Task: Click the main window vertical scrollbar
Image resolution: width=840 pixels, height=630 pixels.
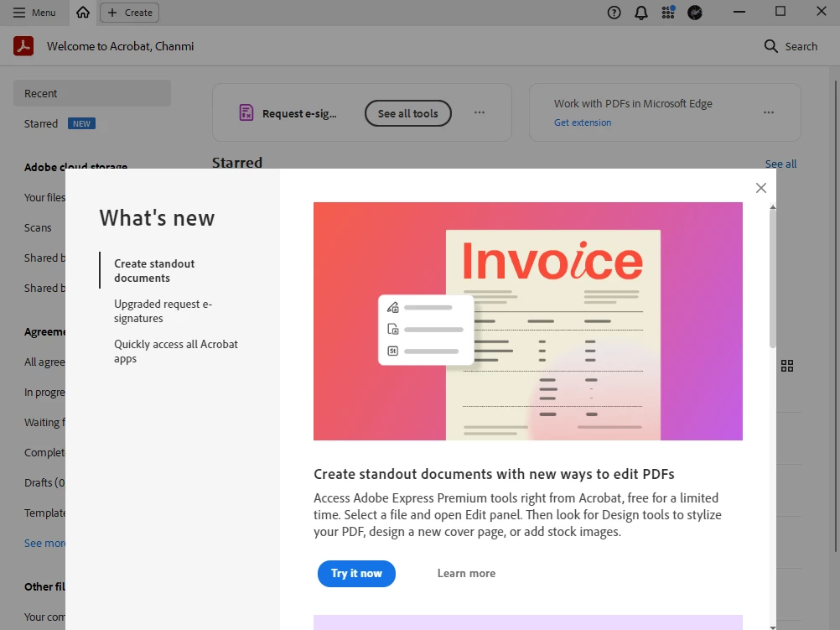Action: pyautogui.click(x=836, y=316)
